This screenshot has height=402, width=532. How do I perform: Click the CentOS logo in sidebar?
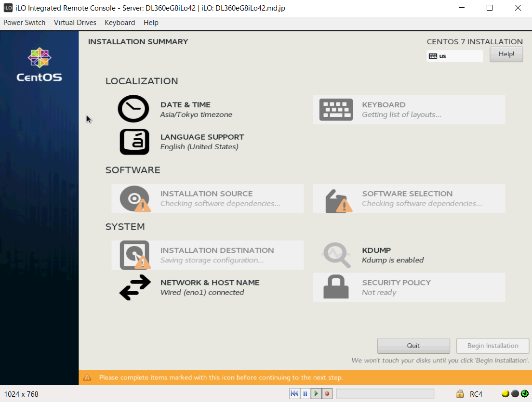click(x=40, y=65)
